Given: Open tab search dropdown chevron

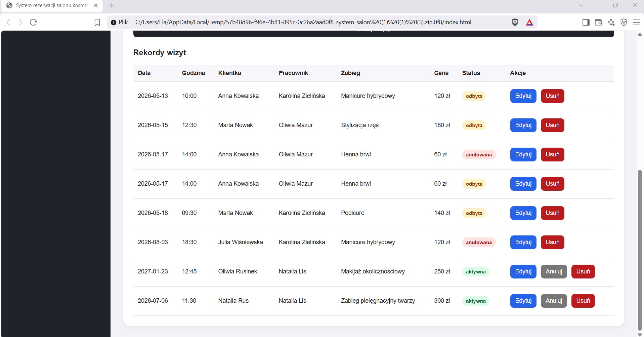Looking at the screenshot, I should click(x=581, y=5).
